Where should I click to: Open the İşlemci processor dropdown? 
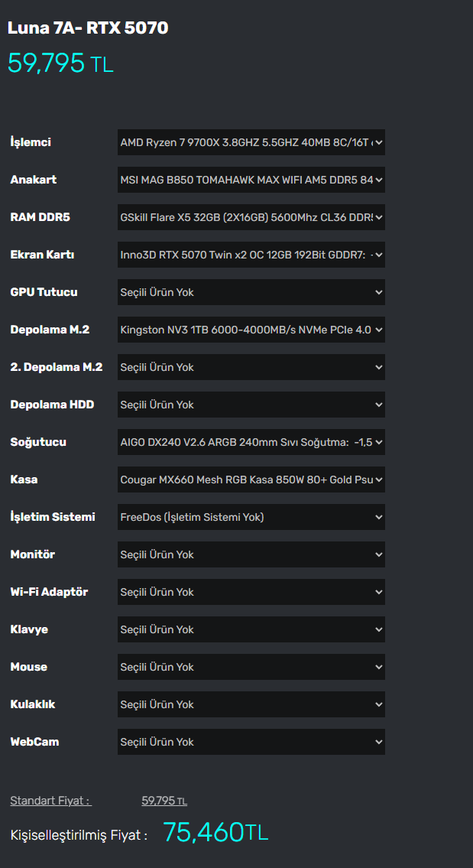(x=251, y=142)
